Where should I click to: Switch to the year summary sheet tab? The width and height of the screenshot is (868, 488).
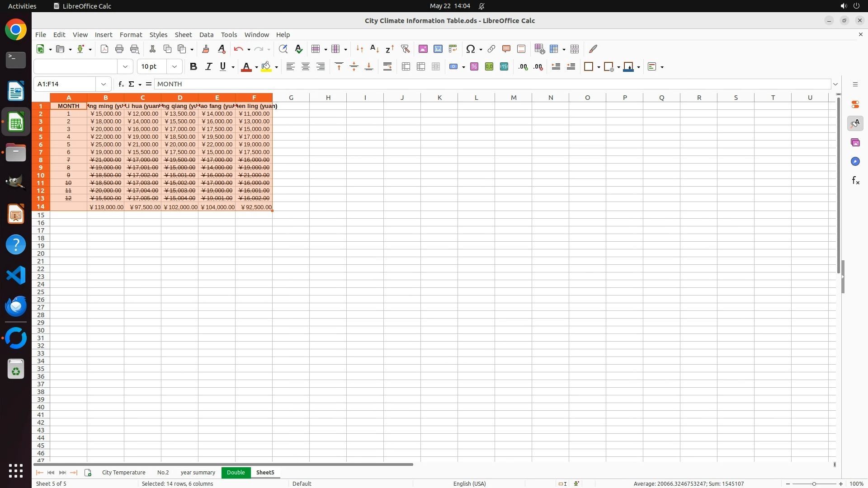coord(198,472)
